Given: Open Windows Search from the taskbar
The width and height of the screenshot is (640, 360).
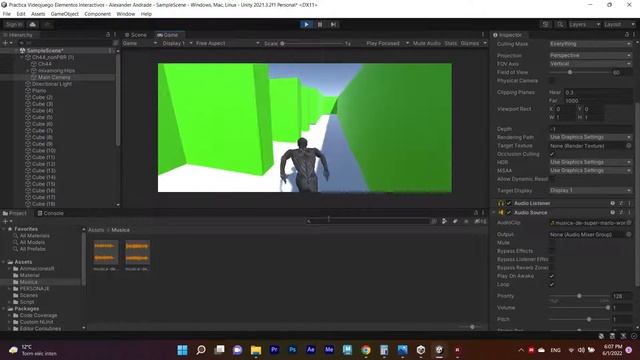Looking at the screenshot, I should pos(201,350).
